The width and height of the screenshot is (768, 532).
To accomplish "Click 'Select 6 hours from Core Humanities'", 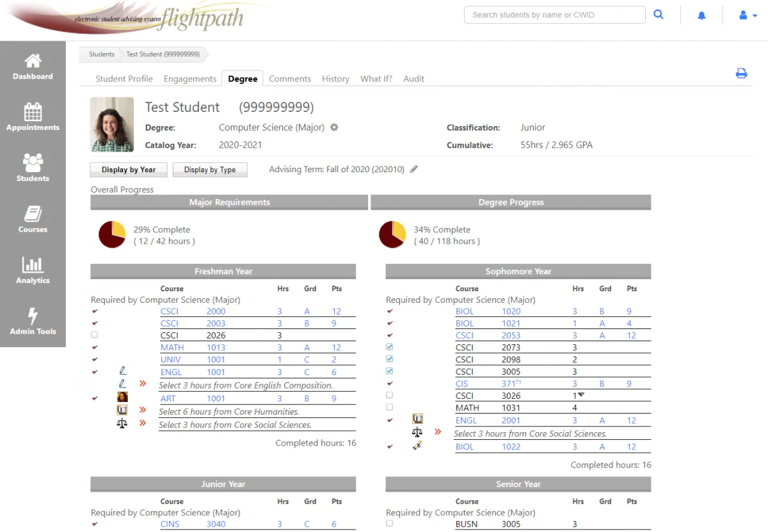I will (229, 412).
